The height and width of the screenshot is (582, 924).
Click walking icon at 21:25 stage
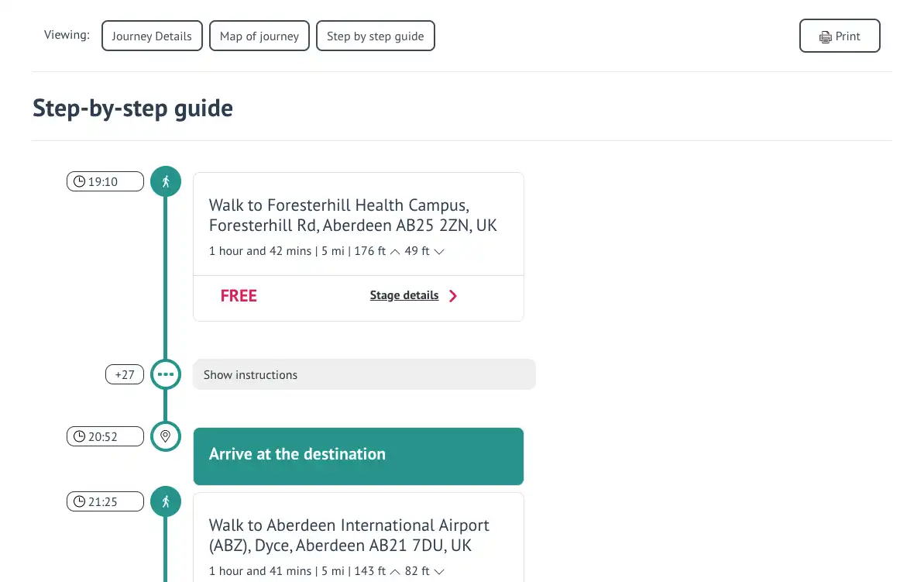pyautogui.click(x=166, y=501)
